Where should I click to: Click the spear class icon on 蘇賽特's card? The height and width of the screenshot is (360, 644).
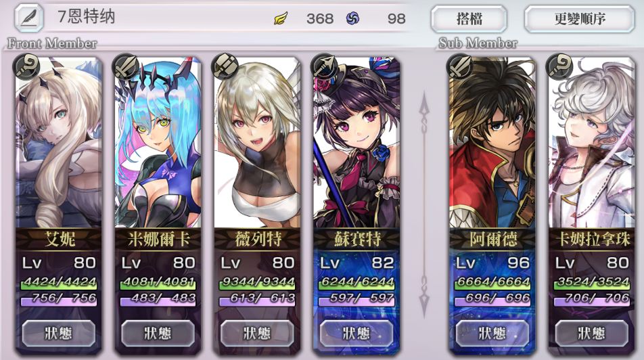coord(325,66)
